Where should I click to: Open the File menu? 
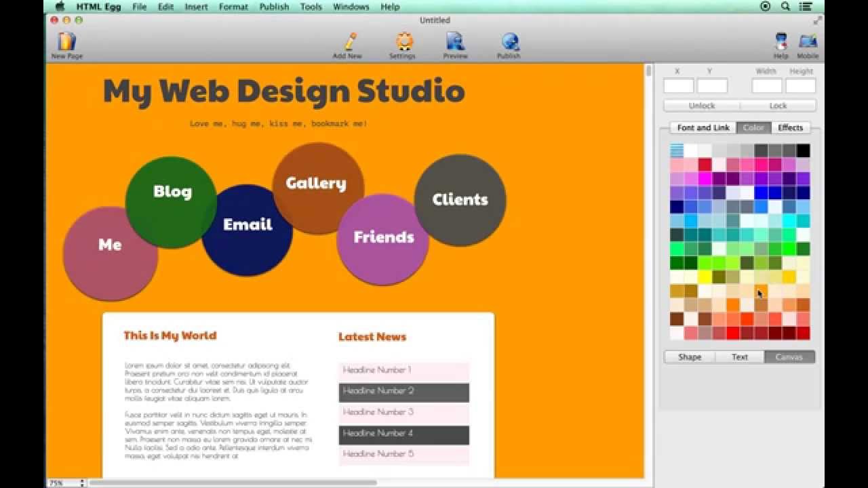click(x=140, y=6)
